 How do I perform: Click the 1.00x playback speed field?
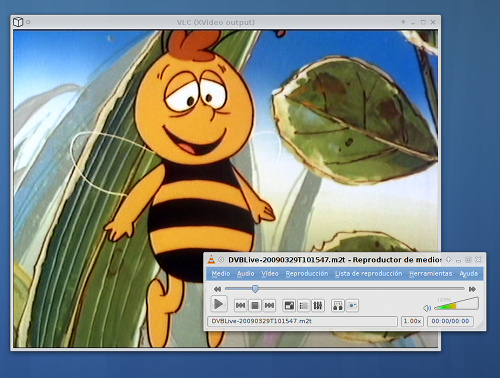(x=412, y=321)
